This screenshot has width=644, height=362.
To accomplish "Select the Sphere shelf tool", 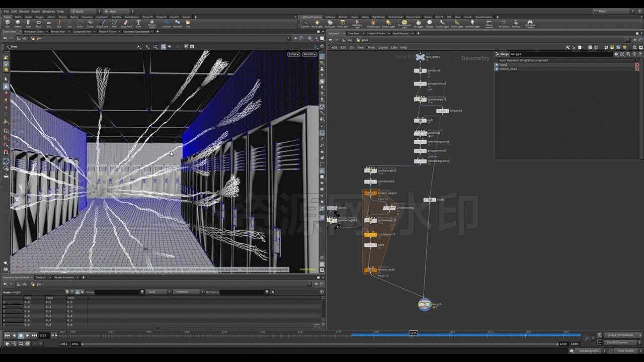I will pos(18,23).
